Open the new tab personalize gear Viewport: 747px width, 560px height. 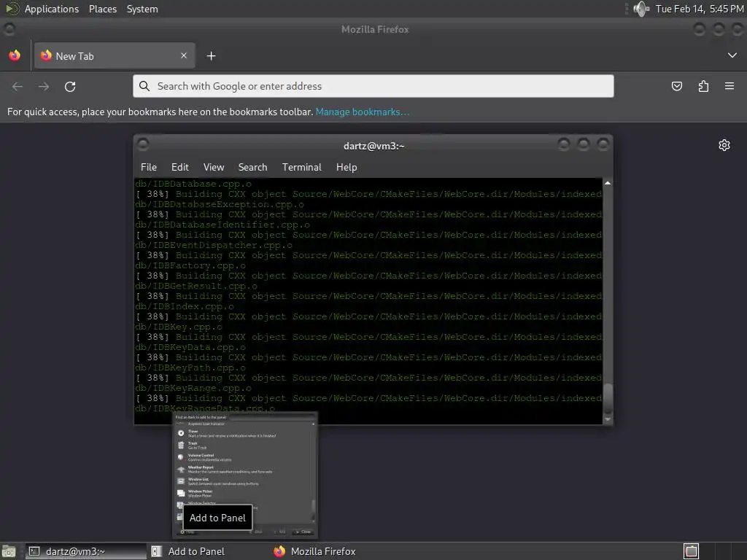724,145
